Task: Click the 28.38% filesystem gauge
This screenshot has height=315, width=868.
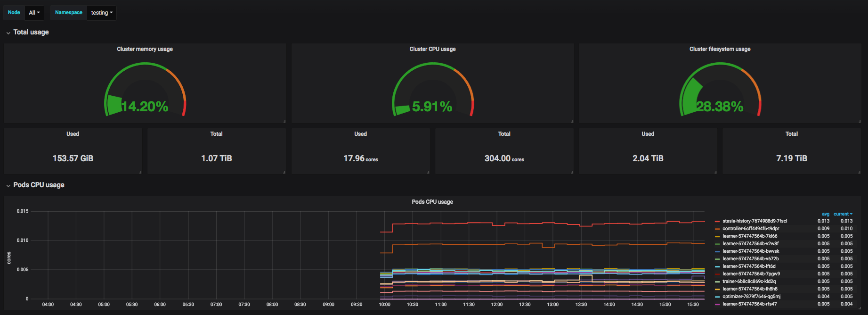Action: point(720,90)
